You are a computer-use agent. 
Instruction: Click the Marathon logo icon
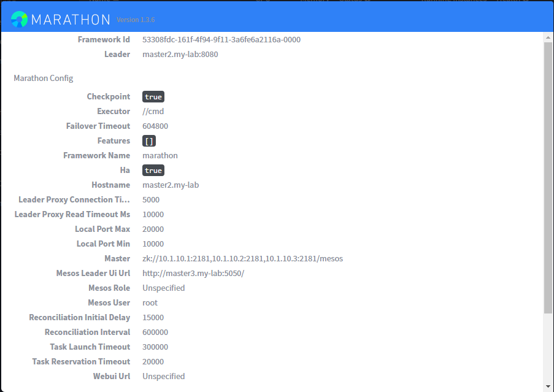(x=19, y=19)
